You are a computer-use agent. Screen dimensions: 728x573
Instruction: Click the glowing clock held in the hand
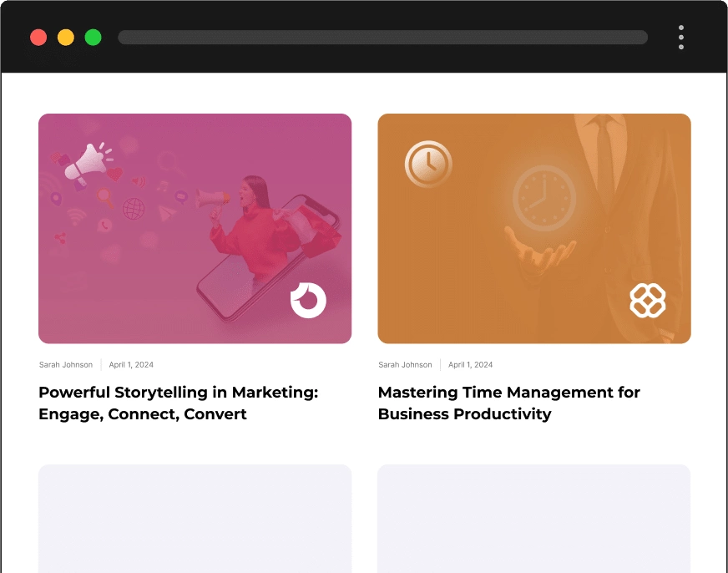(x=543, y=196)
